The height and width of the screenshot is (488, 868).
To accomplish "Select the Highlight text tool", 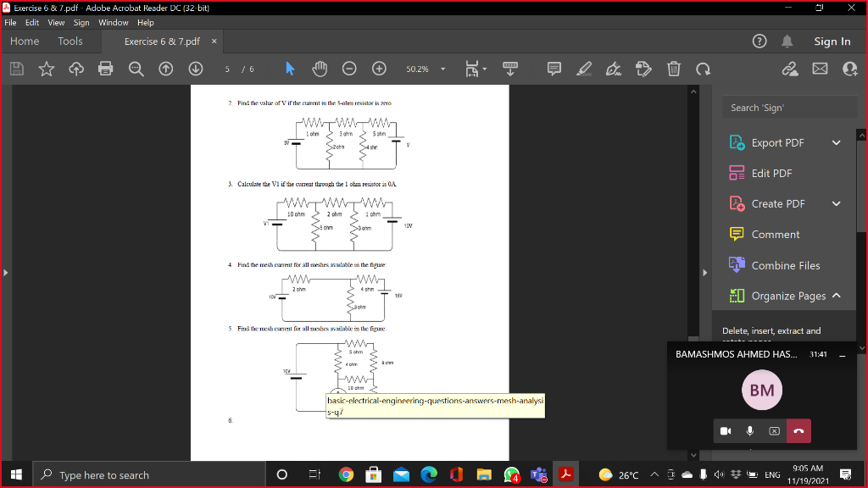I will pos(583,69).
